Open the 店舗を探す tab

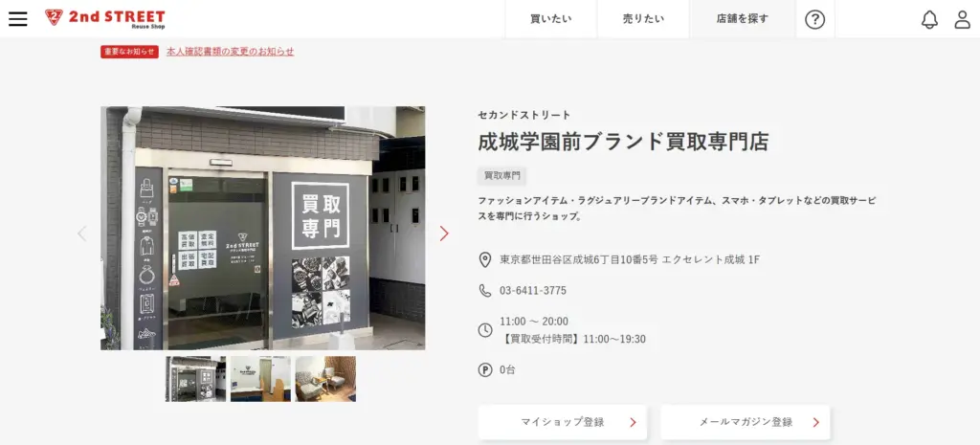(743, 19)
